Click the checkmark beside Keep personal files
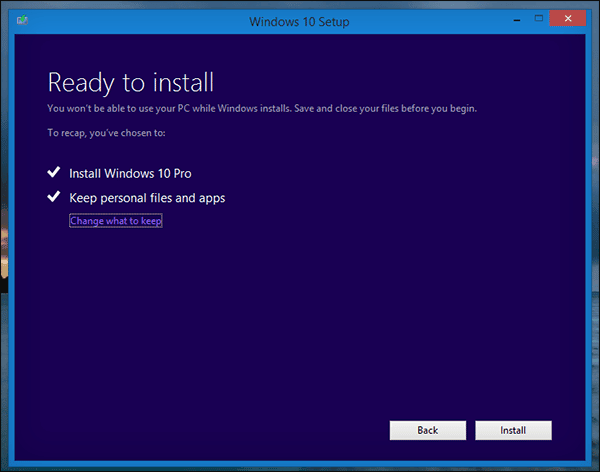The width and height of the screenshot is (600, 472). (x=55, y=197)
